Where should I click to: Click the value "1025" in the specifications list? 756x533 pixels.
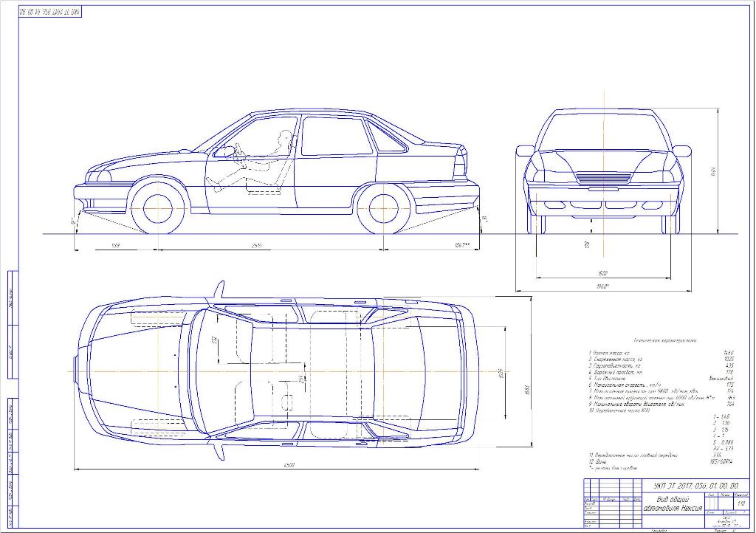coord(728,360)
